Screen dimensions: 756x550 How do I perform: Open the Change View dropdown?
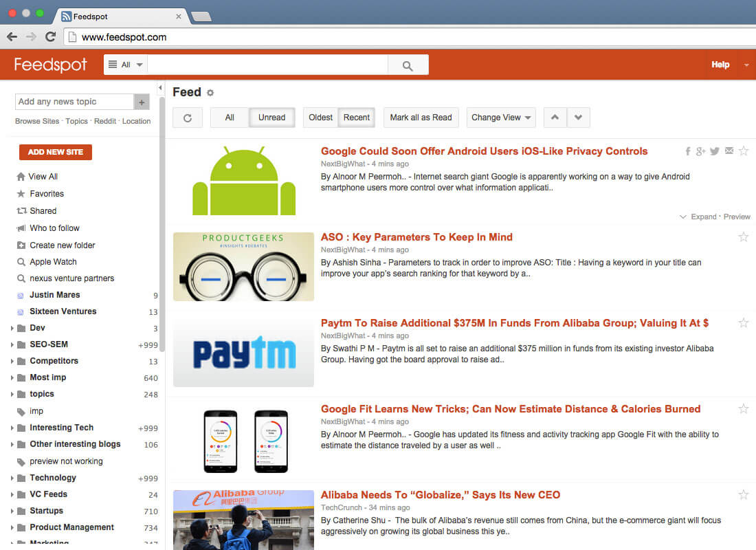coord(501,118)
